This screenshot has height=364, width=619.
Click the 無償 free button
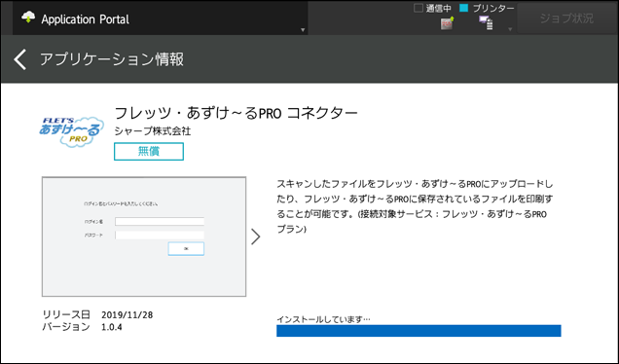(x=149, y=151)
